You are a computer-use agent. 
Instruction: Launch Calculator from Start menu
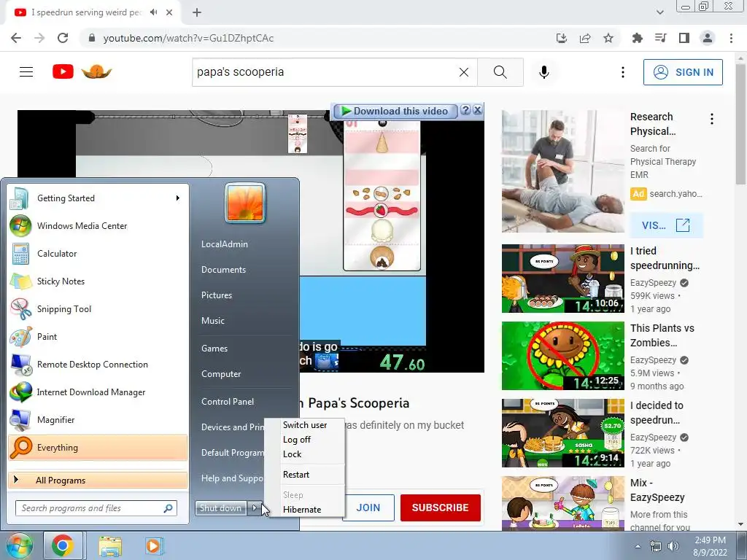98,254
